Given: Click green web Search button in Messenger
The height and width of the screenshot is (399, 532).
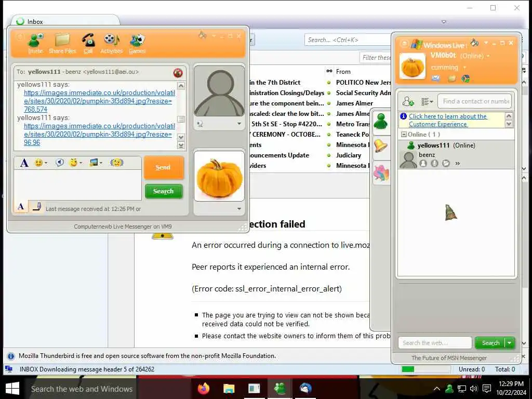Looking at the screenshot, I should (x=490, y=343).
